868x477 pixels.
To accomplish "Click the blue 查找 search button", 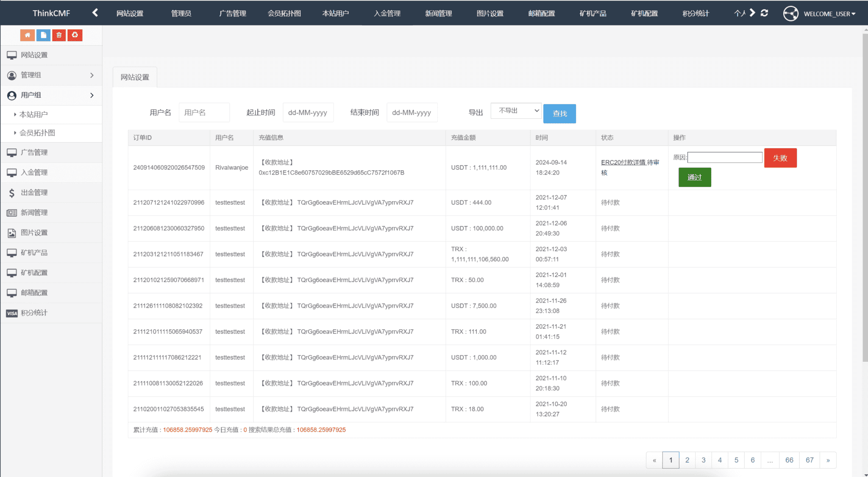I will pos(559,114).
